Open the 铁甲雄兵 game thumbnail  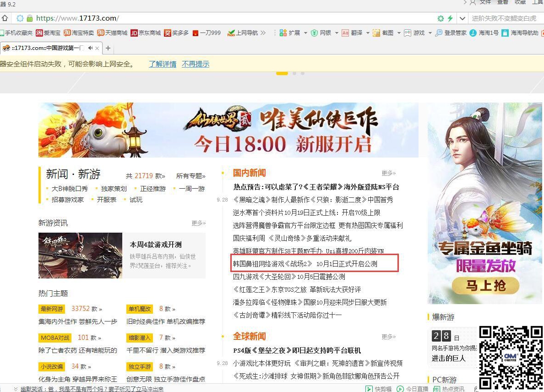pos(80,256)
